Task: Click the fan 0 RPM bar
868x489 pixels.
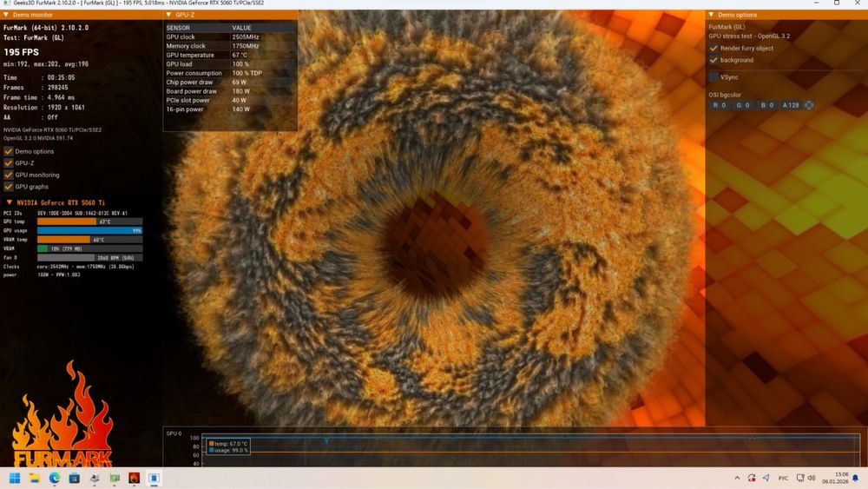Action: (89, 257)
